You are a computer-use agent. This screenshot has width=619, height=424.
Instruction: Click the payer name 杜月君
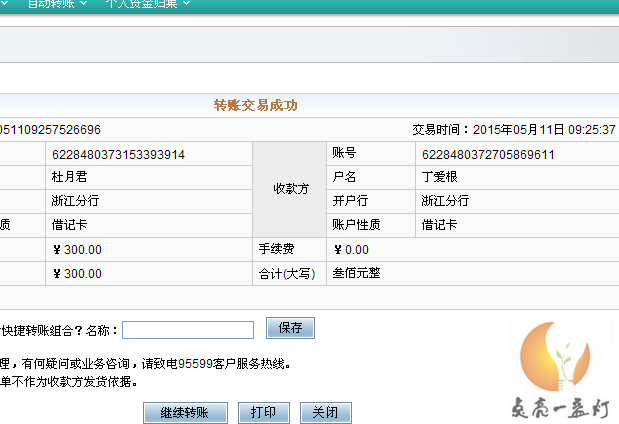(69, 177)
